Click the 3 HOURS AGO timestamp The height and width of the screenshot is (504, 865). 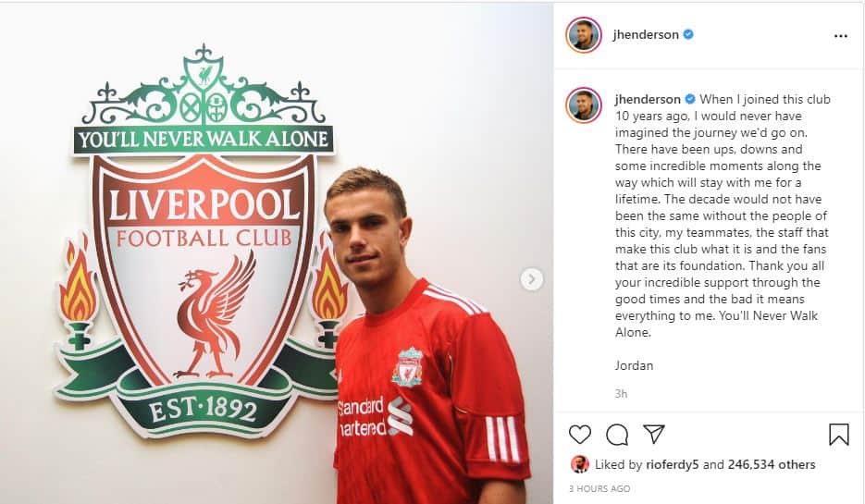coord(599,488)
